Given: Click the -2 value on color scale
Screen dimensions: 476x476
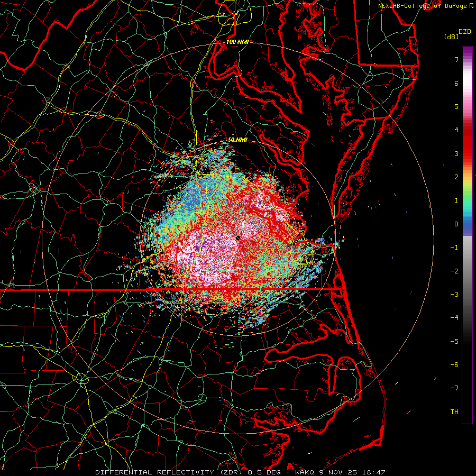Looking at the screenshot, I should (454, 271).
